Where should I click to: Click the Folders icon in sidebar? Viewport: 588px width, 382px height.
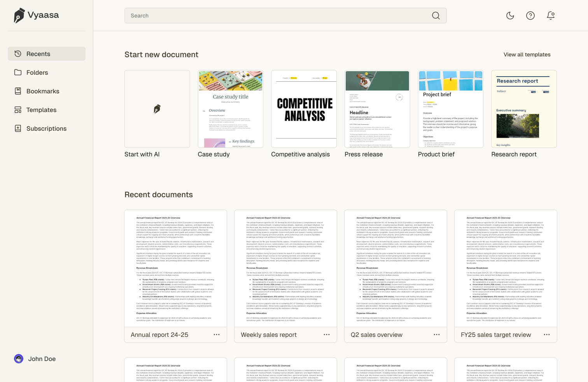pyautogui.click(x=18, y=72)
